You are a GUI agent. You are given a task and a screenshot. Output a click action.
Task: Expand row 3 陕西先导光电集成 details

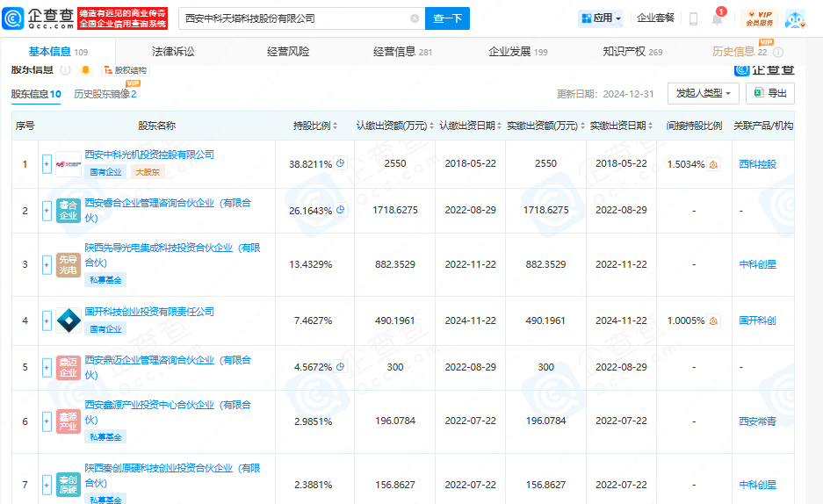pyautogui.click(x=47, y=265)
